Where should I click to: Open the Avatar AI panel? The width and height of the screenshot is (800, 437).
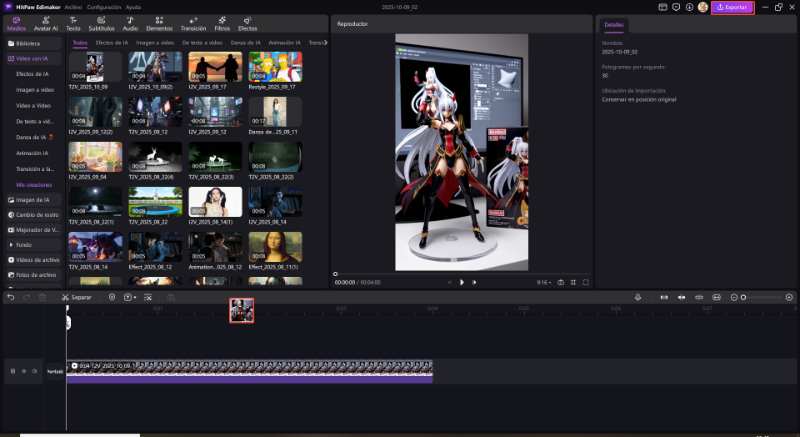coord(46,24)
